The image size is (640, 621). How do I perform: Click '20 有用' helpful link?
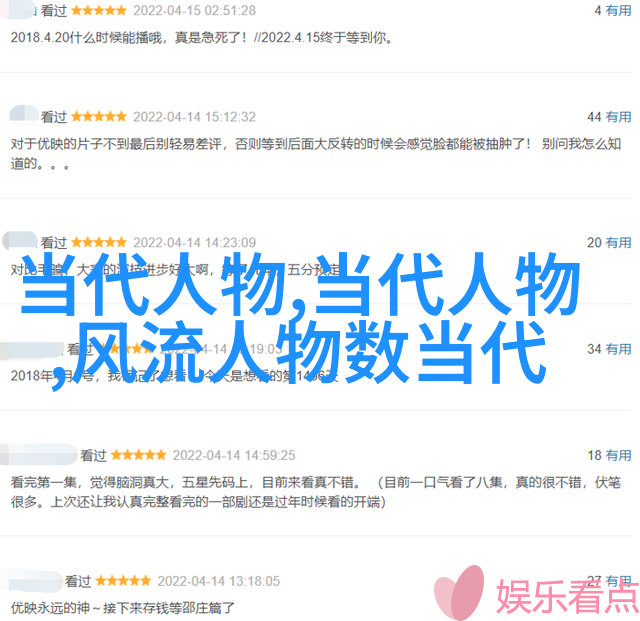point(609,243)
